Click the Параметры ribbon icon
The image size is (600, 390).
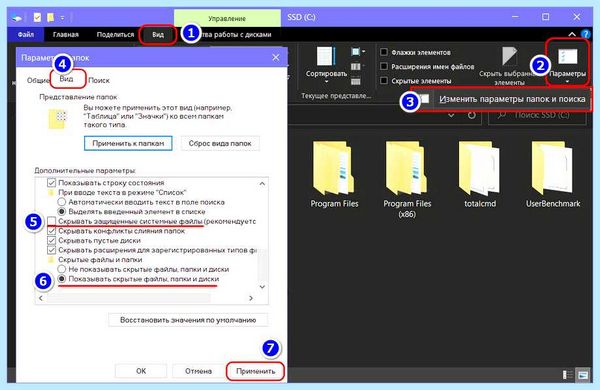click(567, 57)
